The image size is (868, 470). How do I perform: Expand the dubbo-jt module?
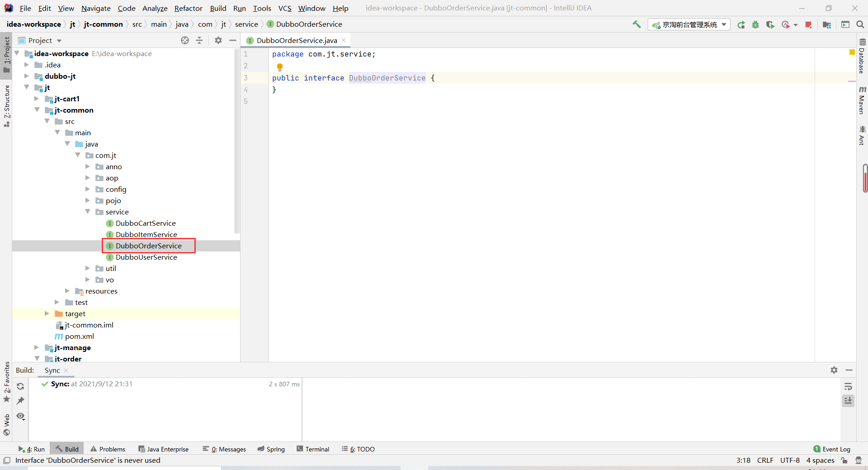coord(27,76)
